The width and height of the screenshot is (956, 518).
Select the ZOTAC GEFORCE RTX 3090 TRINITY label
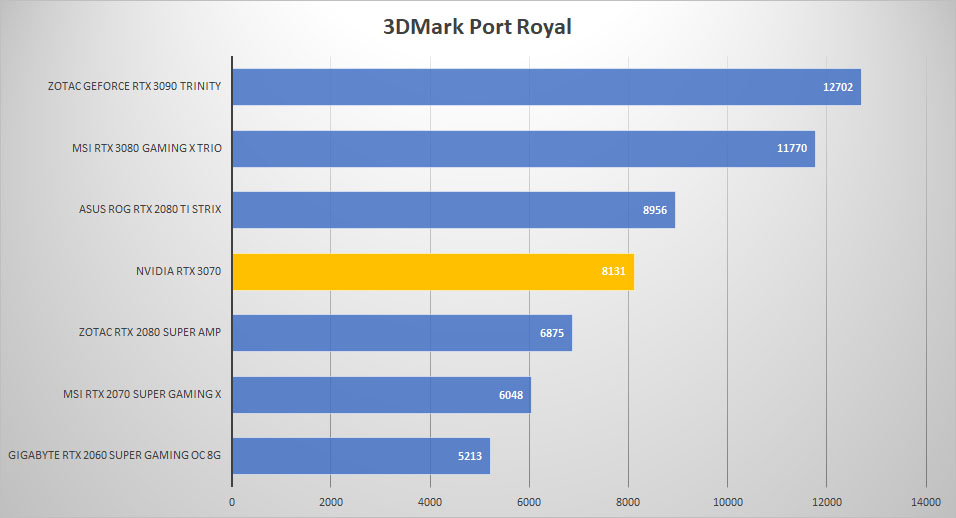[134, 86]
